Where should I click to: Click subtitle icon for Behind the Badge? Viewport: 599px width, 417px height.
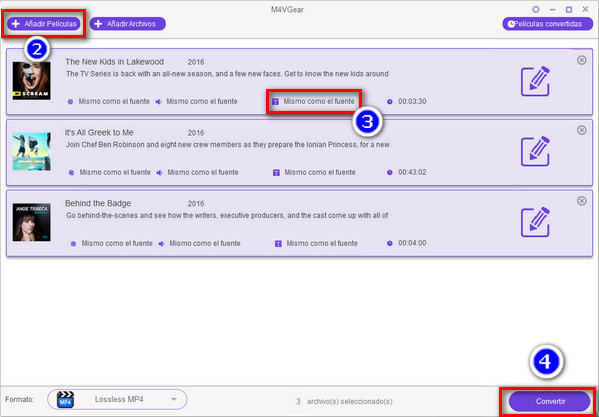pos(278,244)
